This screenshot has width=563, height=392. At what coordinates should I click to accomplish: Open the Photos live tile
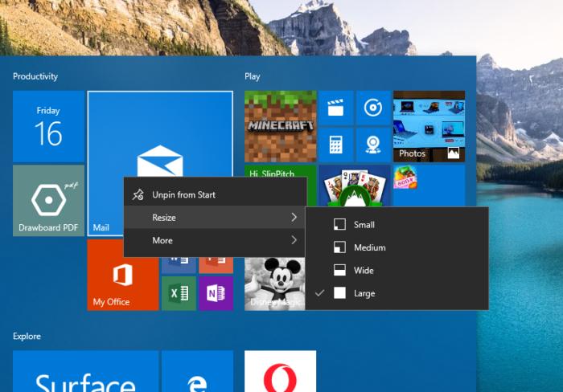pos(429,126)
